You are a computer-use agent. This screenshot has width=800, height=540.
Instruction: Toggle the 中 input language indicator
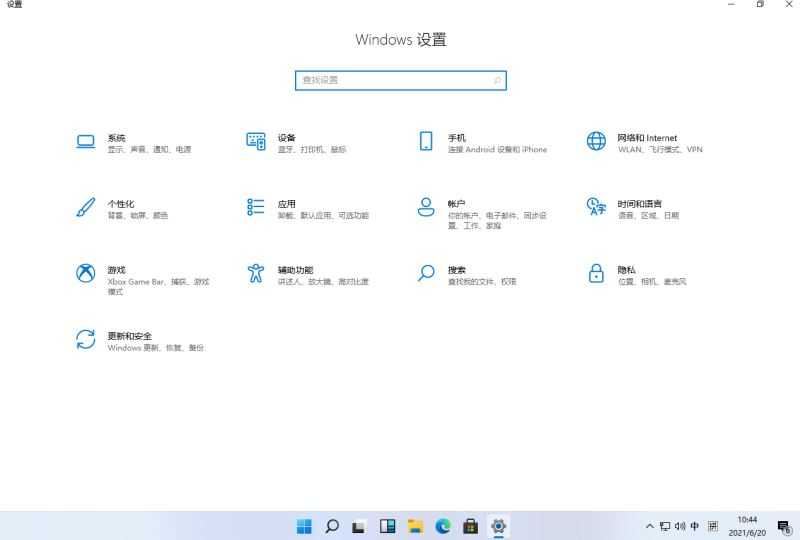pyautogui.click(x=694, y=526)
